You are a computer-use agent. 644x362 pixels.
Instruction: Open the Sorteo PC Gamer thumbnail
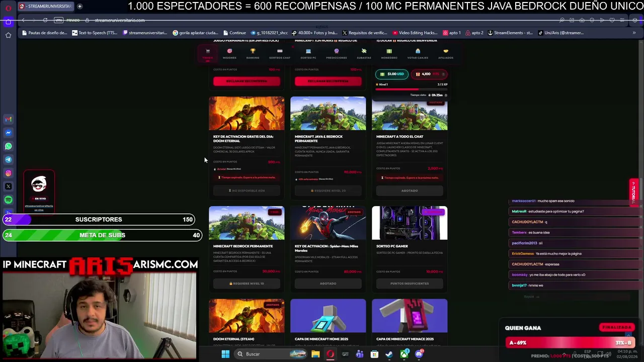pos(410,223)
